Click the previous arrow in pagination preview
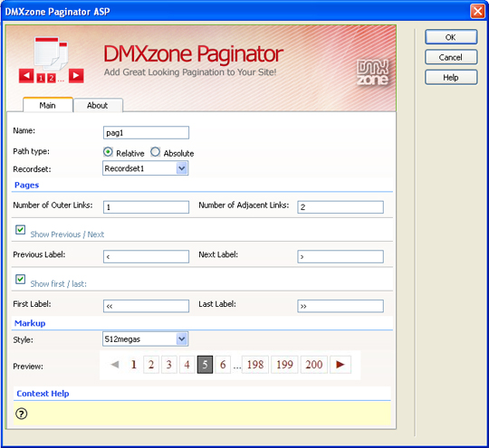This screenshot has height=448, width=489. click(x=115, y=364)
